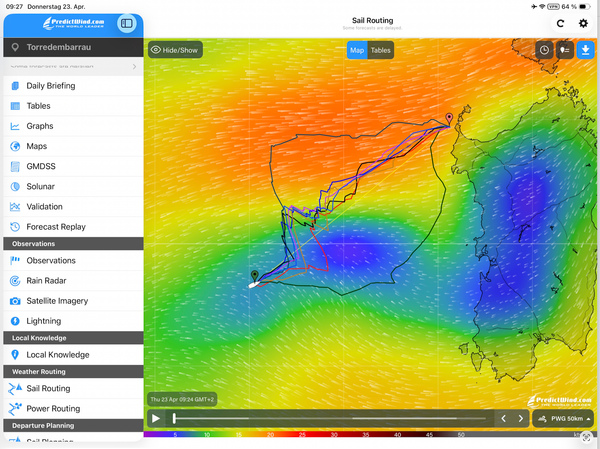Click the clock time button on map
Image resolution: width=600 pixels, height=449 pixels.
[544, 50]
